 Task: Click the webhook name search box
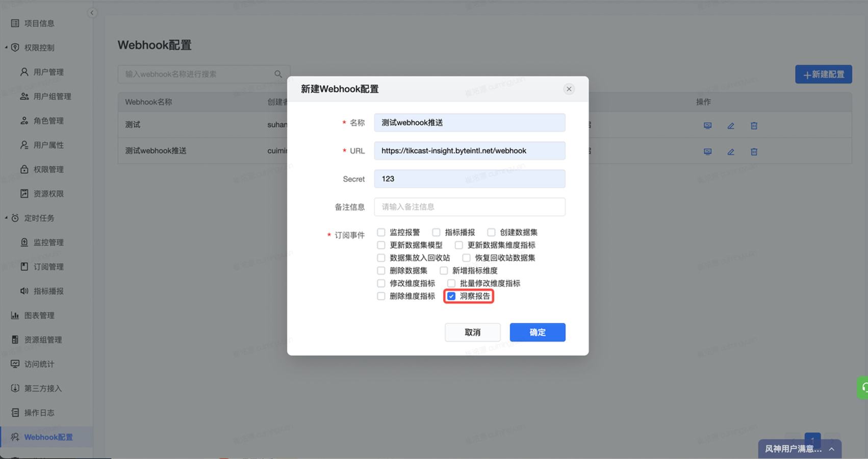click(204, 74)
